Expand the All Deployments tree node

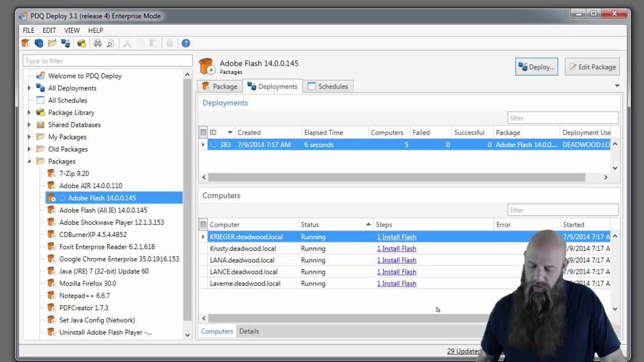(29, 88)
